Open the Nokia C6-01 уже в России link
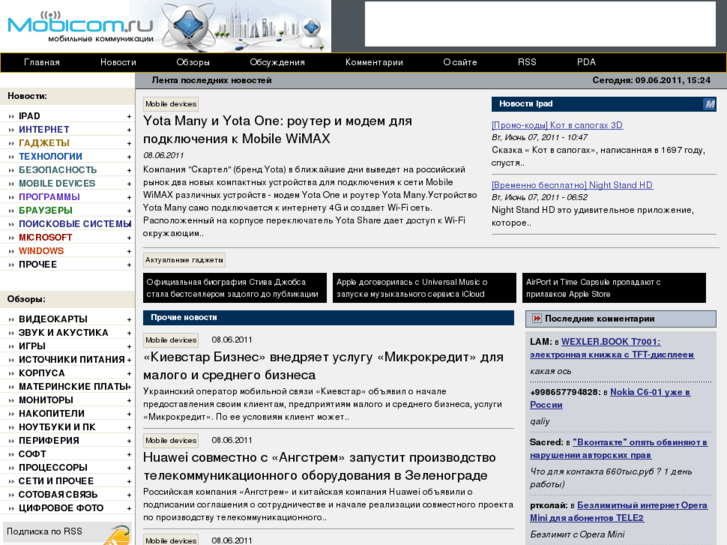 point(610,398)
